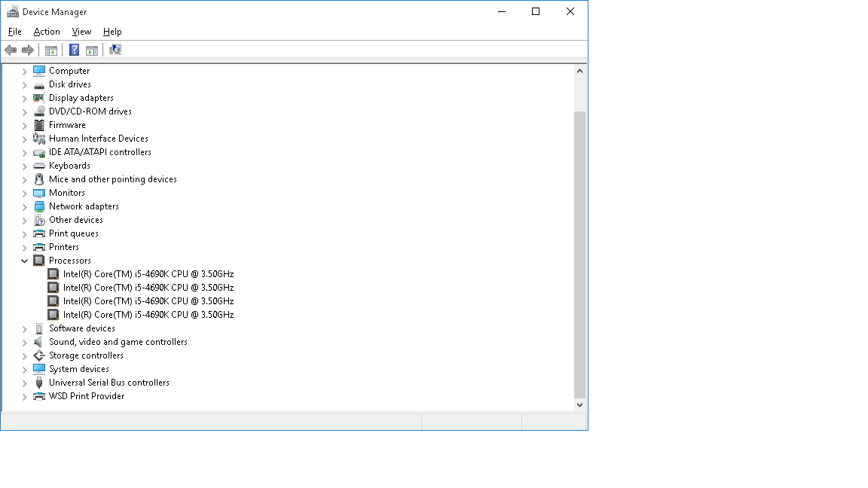
Task: Click the Processors category chip icon
Action: coord(38,261)
